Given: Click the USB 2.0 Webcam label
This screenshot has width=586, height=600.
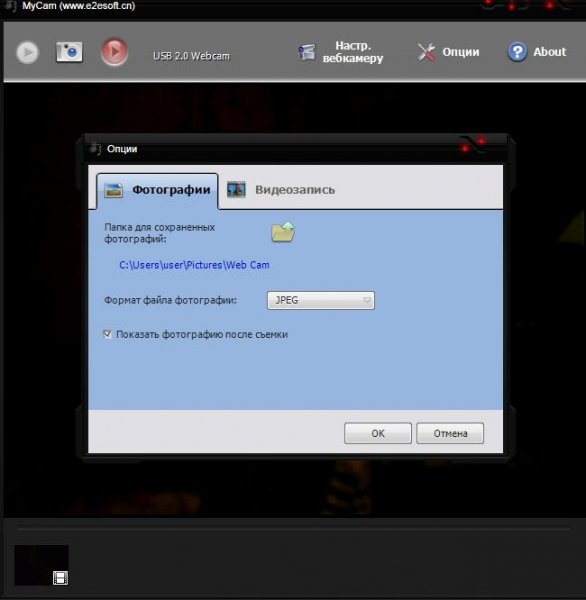Looking at the screenshot, I should pyautogui.click(x=191, y=56).
